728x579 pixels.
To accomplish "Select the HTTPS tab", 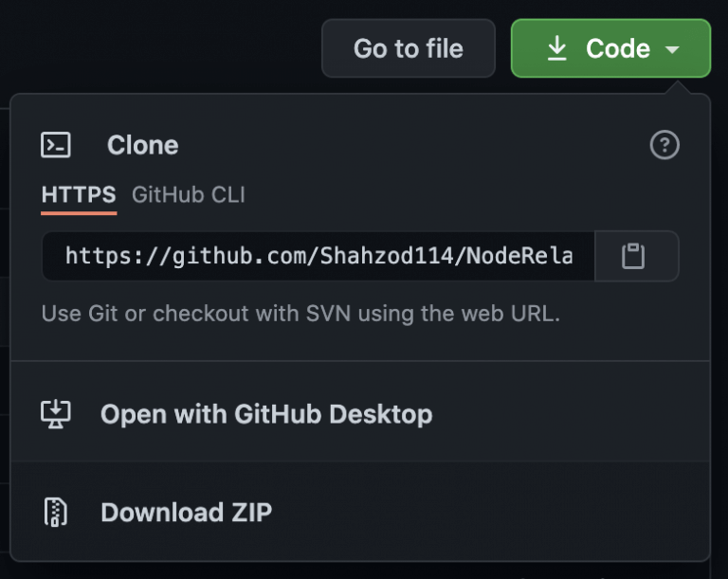I will point(79,195).
